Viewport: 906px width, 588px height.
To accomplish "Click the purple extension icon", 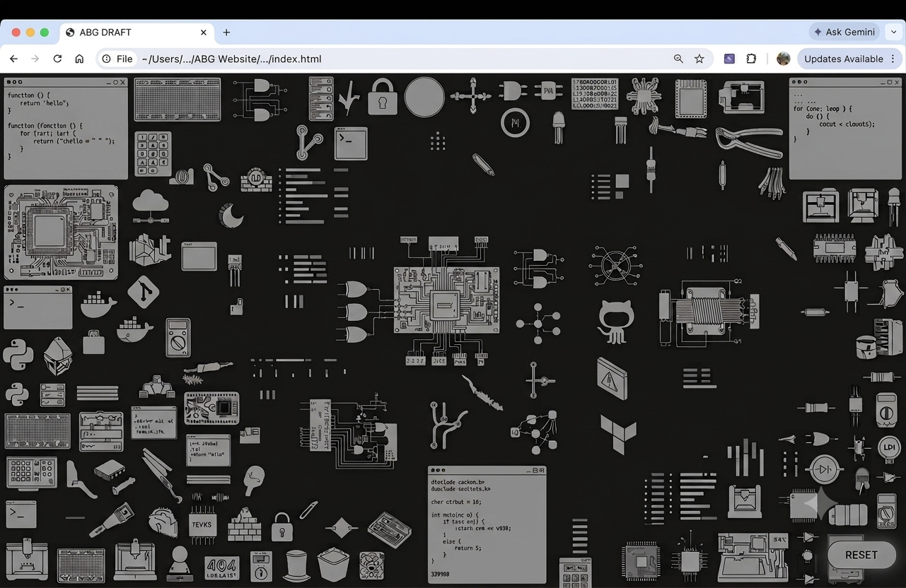I will pyautogui.click(x=729, y=59).
